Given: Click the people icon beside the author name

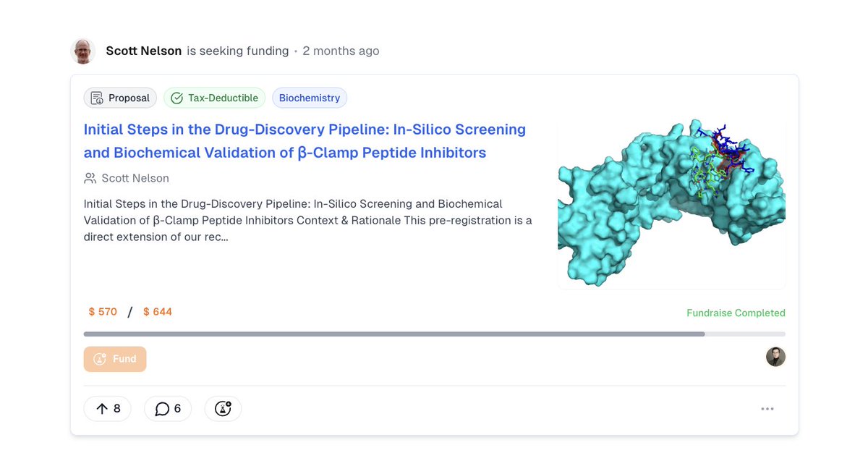Looking at the screenshot, I should [x=90, y=178].
